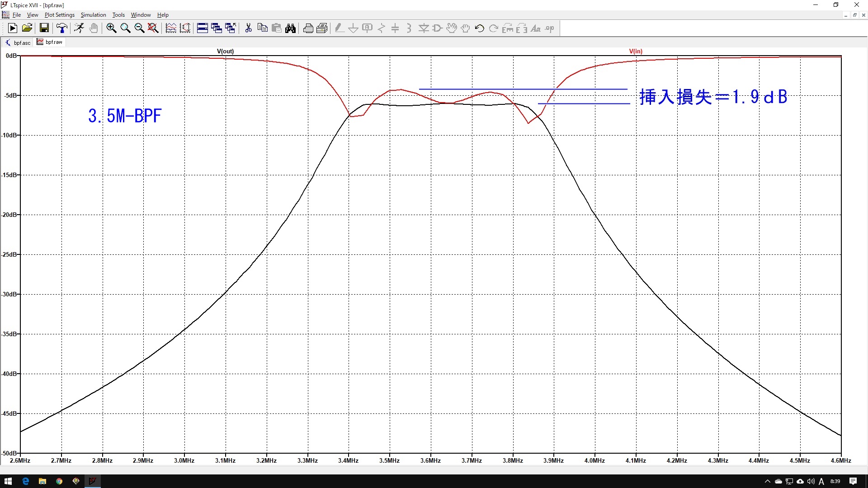Switch to the bpf.asc tab
The width and height of the screenshot is (868, 488).
(x=18, y=42)
